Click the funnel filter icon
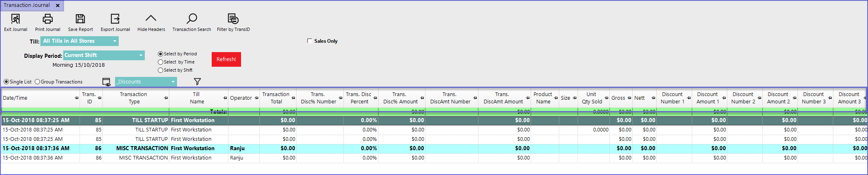The width and height of the screenshot is (868, 175). [x=197, y=82]
